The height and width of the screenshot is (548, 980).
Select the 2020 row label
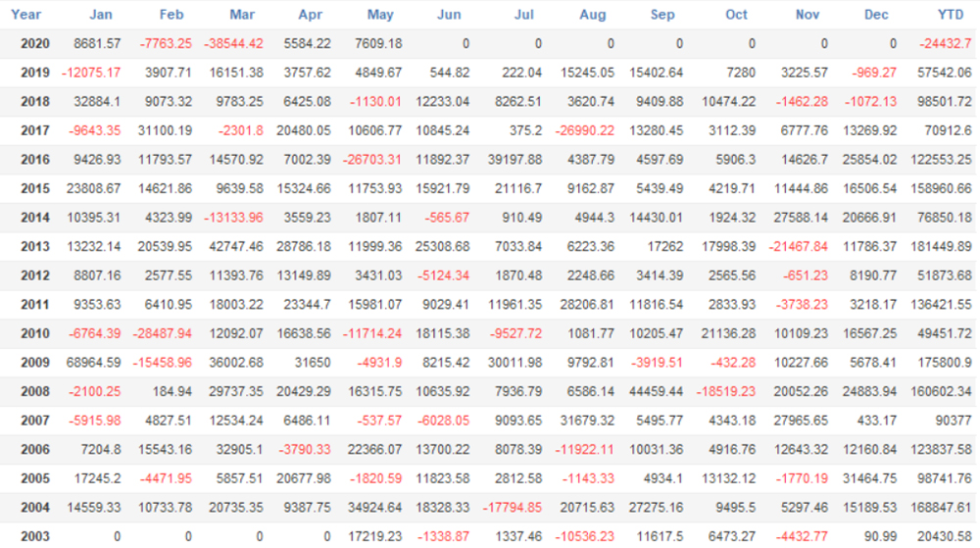32,44
